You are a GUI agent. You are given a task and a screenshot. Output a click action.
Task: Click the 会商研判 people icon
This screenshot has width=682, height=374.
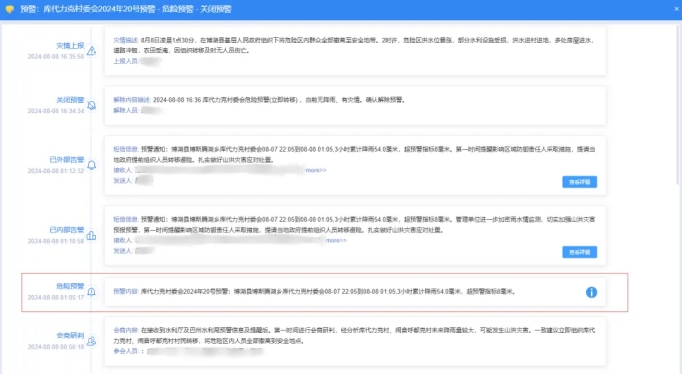91,341
